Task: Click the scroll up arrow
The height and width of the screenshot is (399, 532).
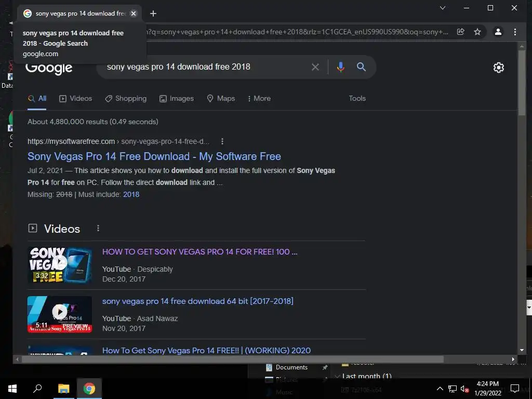Action: [522, 46]
